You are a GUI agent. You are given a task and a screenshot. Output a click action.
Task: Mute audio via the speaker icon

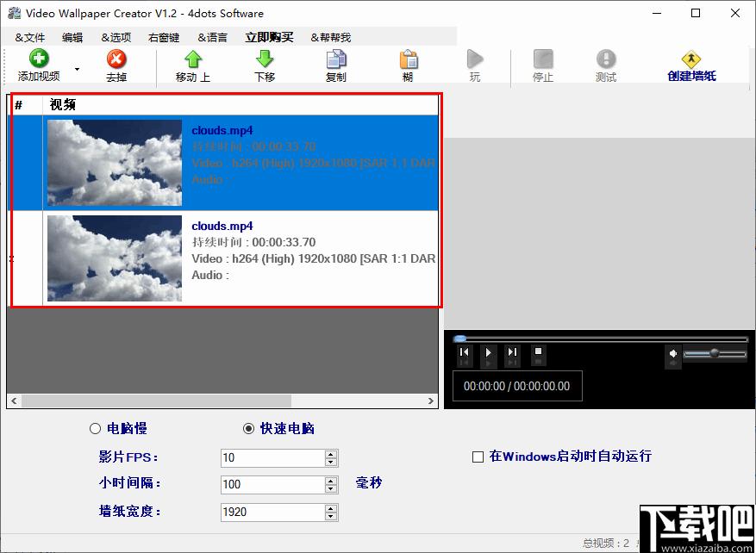click(x=673, y=354)
